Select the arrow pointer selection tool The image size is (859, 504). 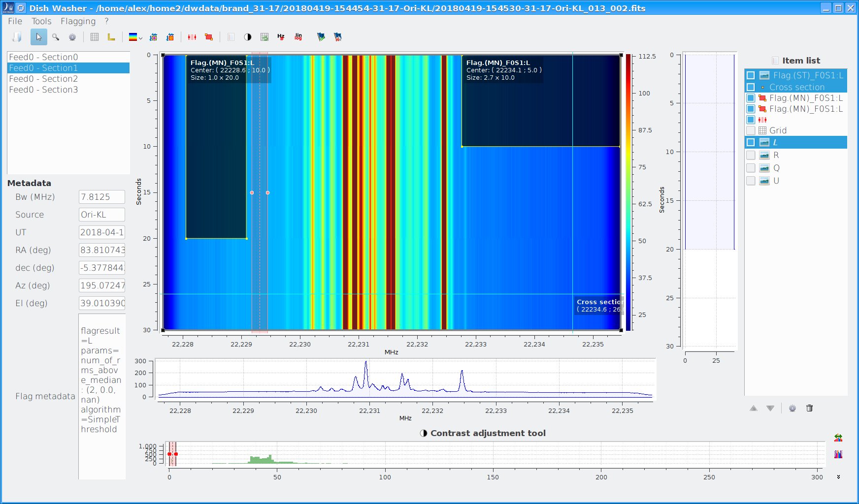click(39, 37)
